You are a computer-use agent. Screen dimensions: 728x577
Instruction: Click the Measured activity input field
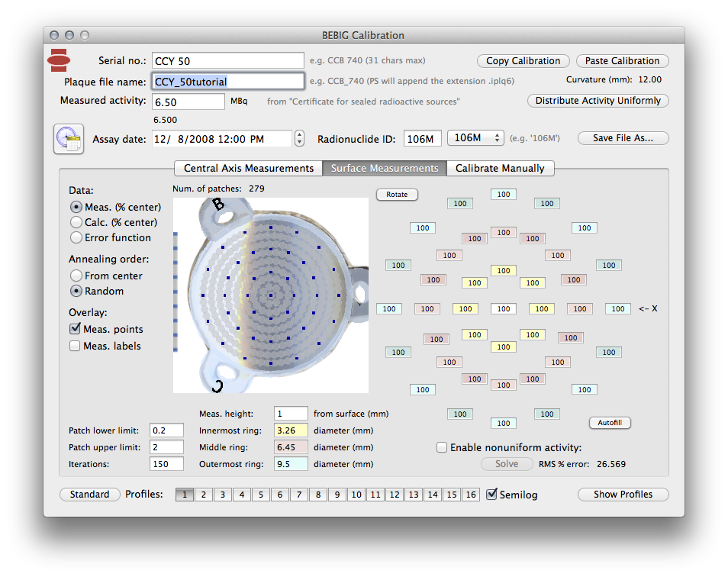tap(188, 102)
